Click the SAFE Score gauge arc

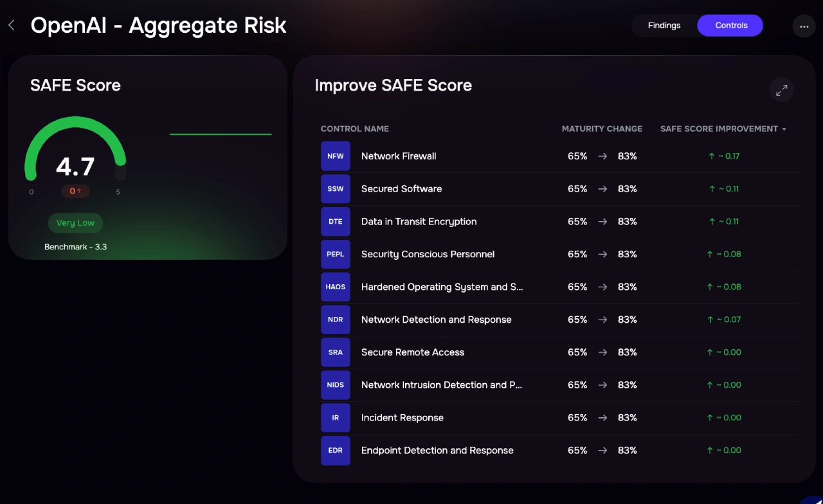coord(75,126)
